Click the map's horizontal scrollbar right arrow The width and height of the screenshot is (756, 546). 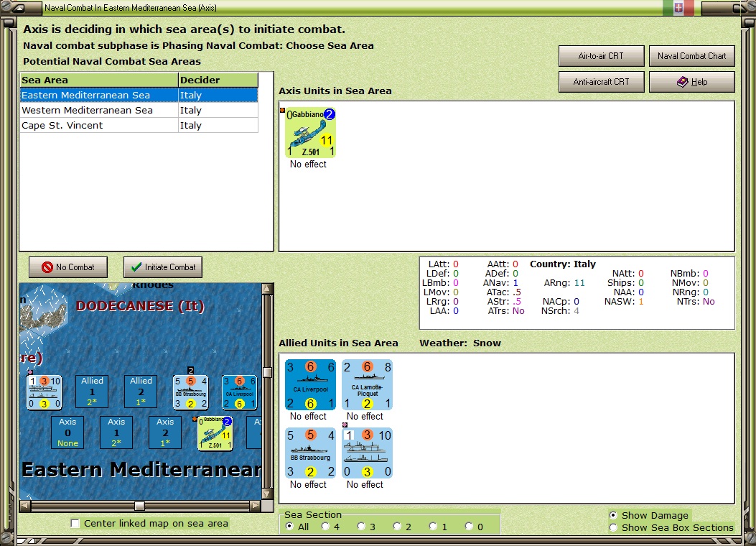(255, 506)
